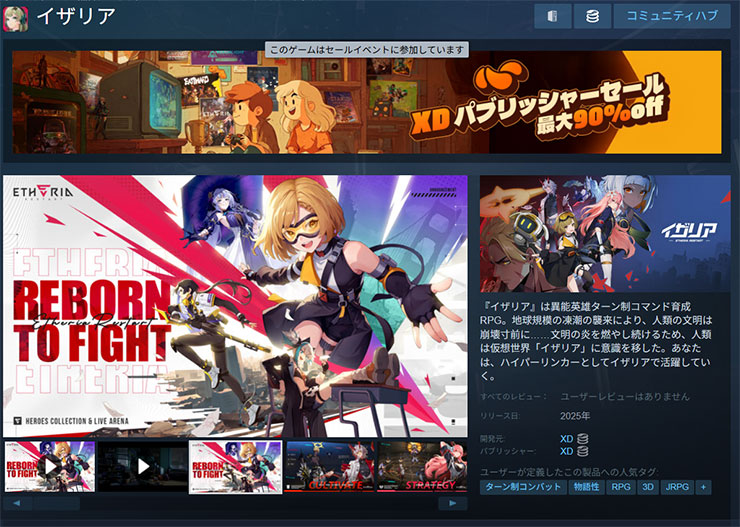This screenshot has height=527, width=740.
Task: Click the thumbnail strip scrollbar handle
Action: pyautogui.click(x=57, y=503)
